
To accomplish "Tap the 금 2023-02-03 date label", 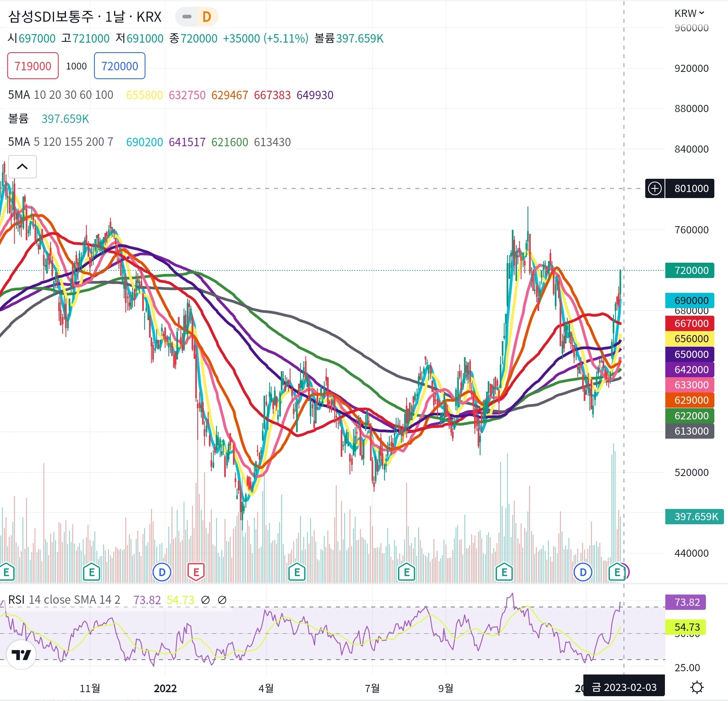I will click(x=624, y=687).
